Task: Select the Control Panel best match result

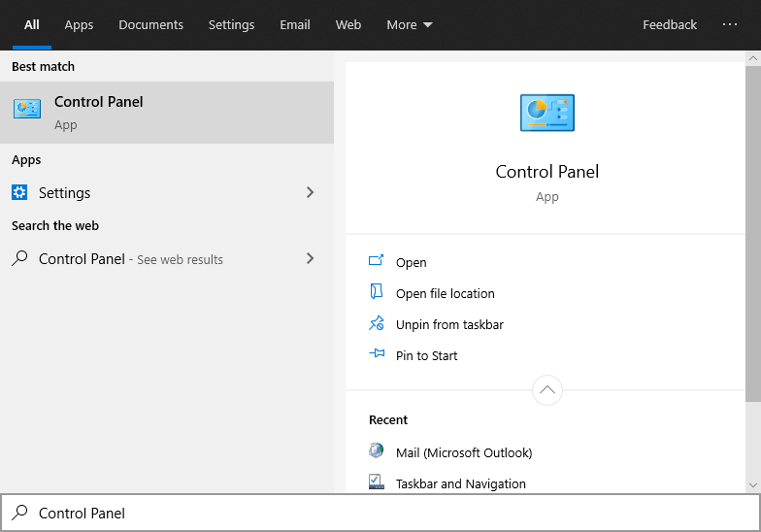Action: pos(167,113)
